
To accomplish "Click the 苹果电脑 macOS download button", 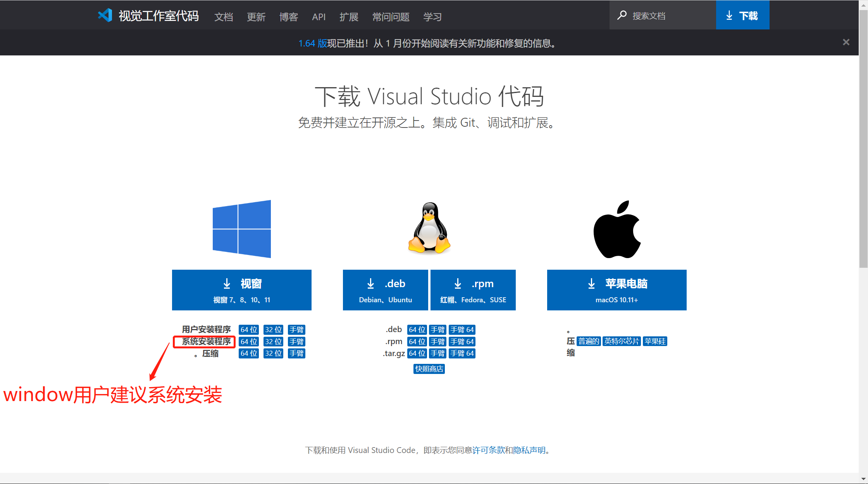I will coord(617,290).
